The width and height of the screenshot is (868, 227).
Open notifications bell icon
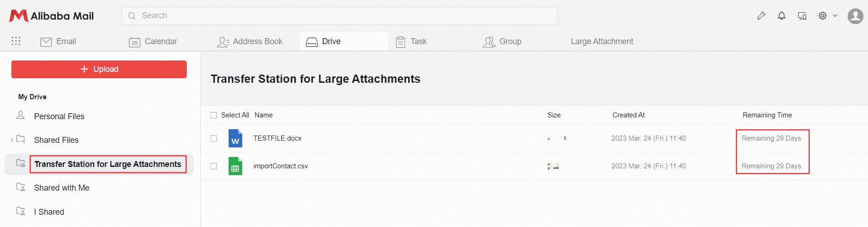[x=782, y=16]
